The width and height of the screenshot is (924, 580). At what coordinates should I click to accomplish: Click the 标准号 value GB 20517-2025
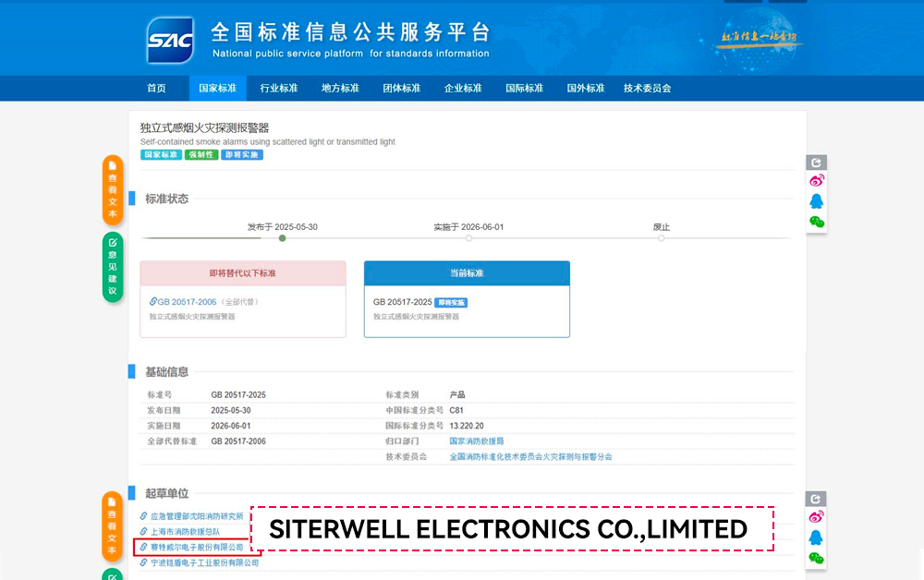click(x=238, y=394)
